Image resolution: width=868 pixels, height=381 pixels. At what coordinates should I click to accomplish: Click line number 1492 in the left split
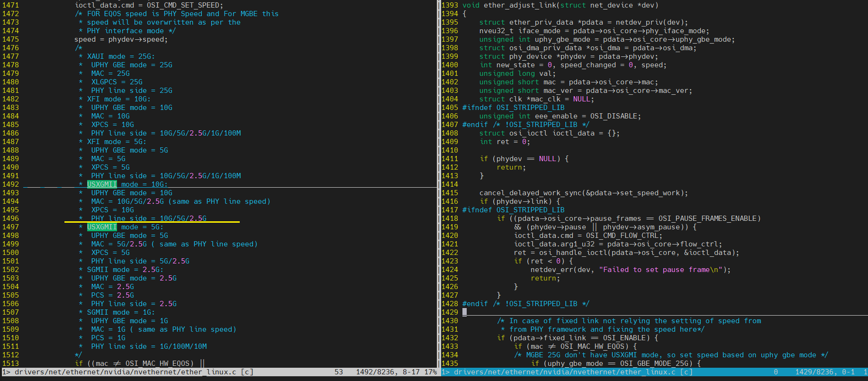10,184
